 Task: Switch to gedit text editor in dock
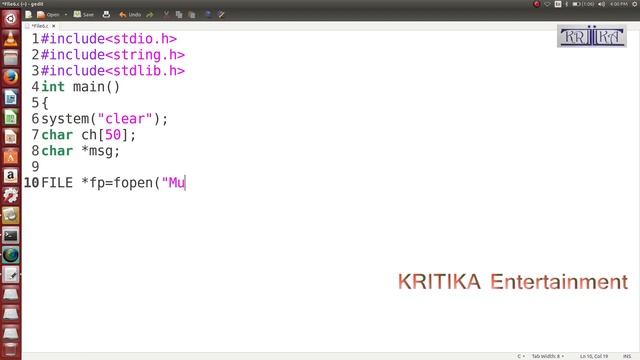(11, 275)
